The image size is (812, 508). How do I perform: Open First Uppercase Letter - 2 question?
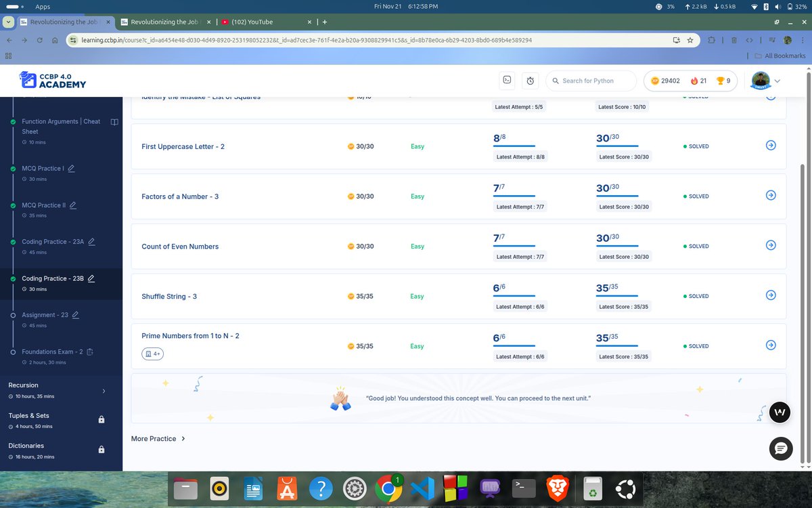pyautogui.click(x=183, y=146)
